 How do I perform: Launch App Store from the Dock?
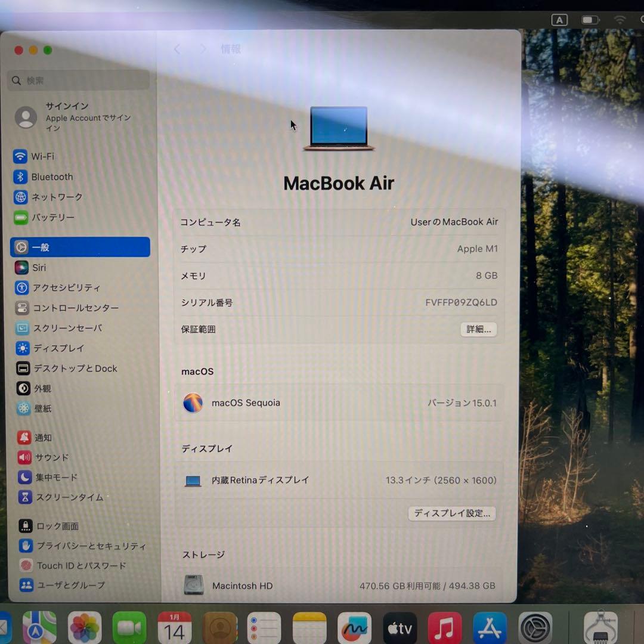pyautogui.click(x=490, y=627)
